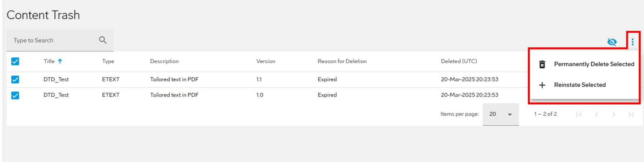Sort by the Version column header
This screenshot has height=162, width=644.
(x=266, y=61)
